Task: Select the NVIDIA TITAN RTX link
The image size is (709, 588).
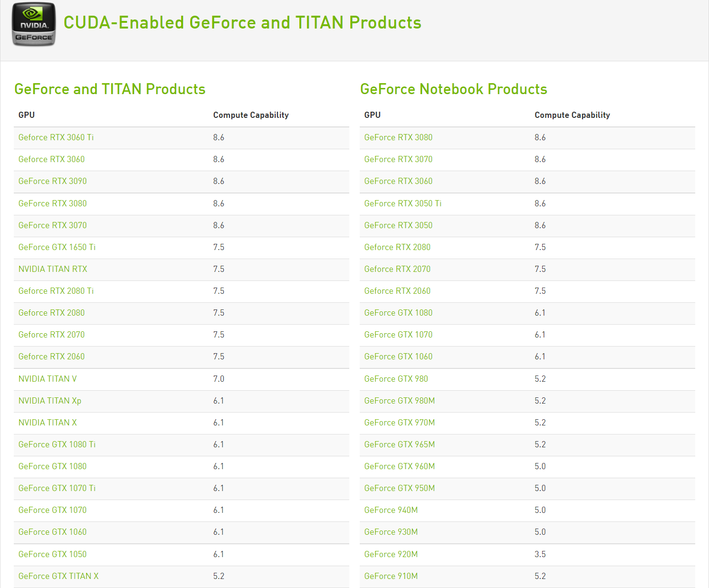Action: pos(53,269)
